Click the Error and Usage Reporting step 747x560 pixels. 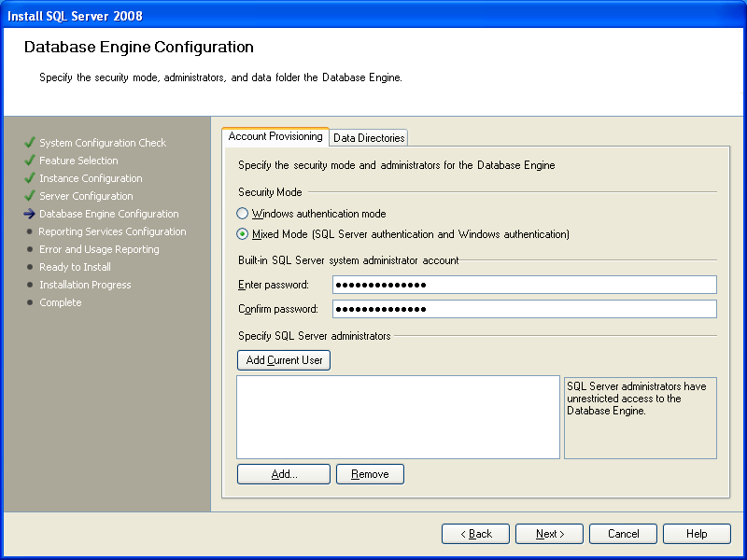tap(99, 249)
